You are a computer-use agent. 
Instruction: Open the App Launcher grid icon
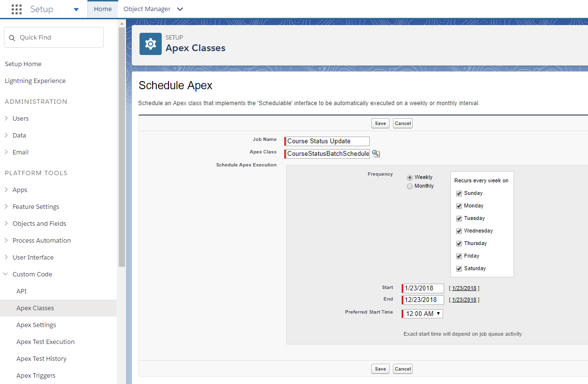(x=16, y=9)
